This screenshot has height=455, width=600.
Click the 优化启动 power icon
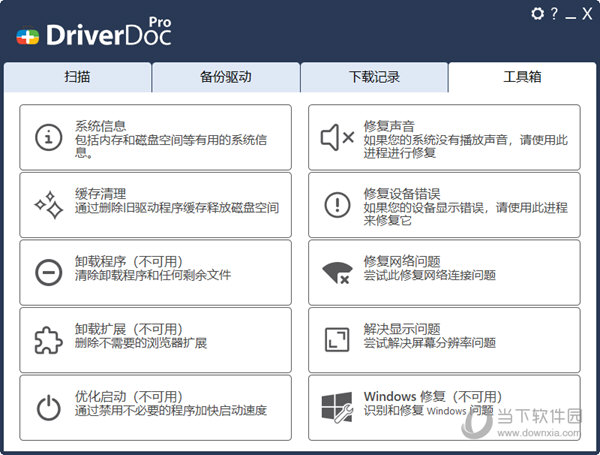tap(49, 408)
